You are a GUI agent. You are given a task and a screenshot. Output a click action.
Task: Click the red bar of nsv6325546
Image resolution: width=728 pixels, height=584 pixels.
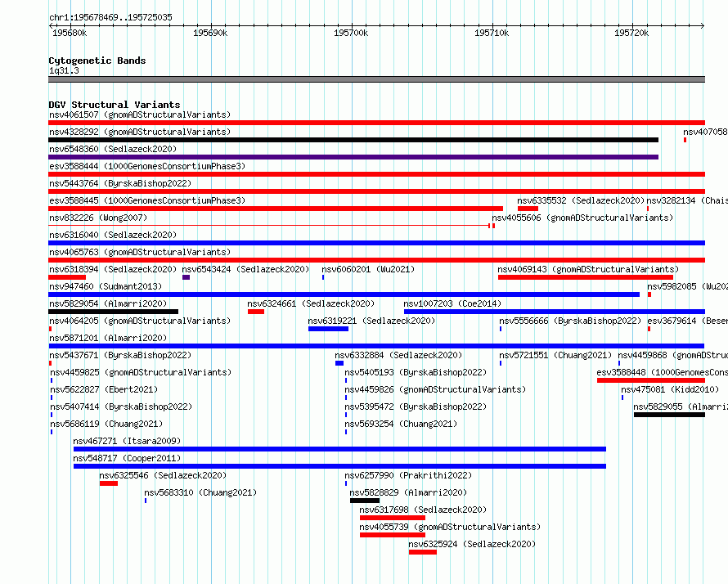tap(109, 483)
